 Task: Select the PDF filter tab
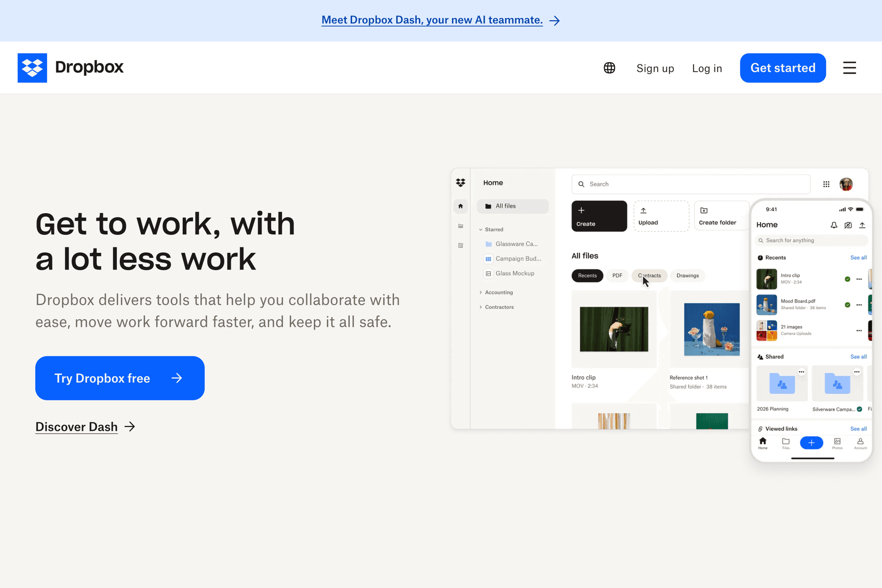point(617,276)
